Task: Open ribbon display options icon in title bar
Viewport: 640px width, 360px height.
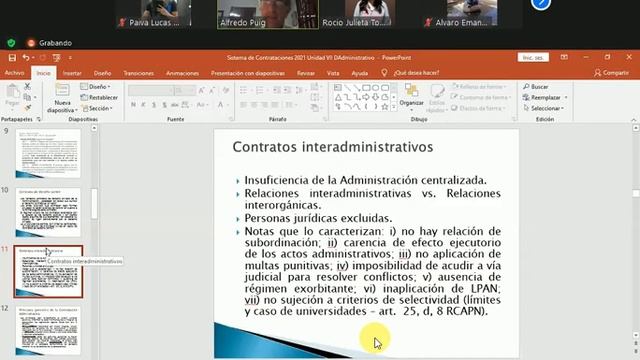Action: pos(564,58)
